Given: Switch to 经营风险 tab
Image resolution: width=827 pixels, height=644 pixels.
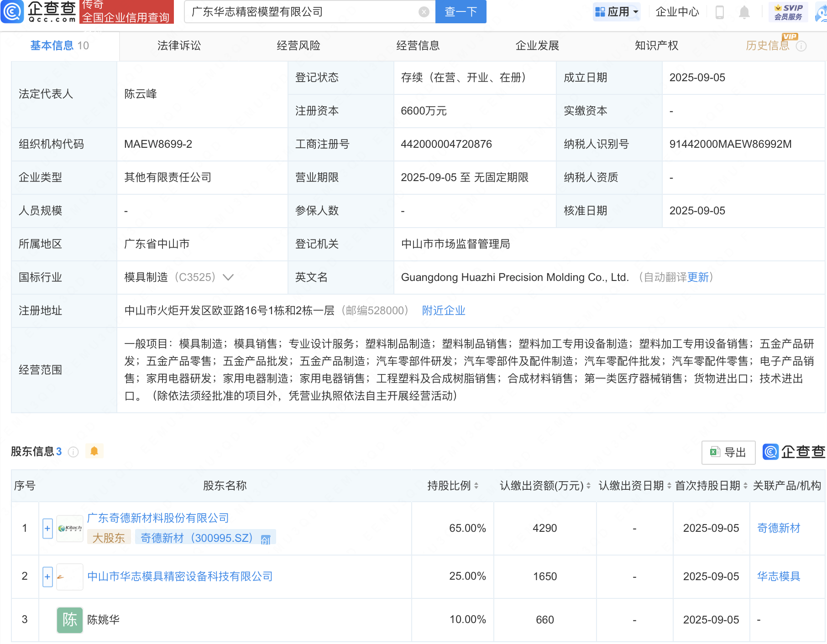Looking at the screenshot, I should 298,46.
